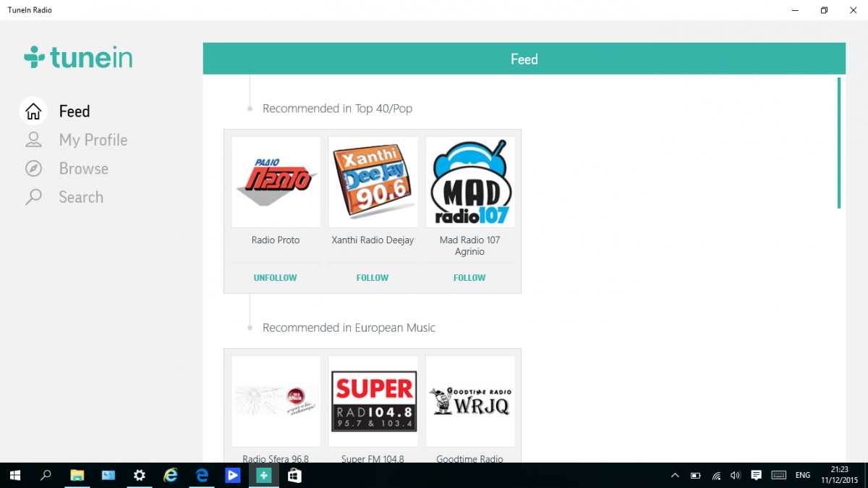Image resolution: width=868 pixels, height=488 pixels.
Task: Click the ENG language indicator
Action: click(802, 476)
